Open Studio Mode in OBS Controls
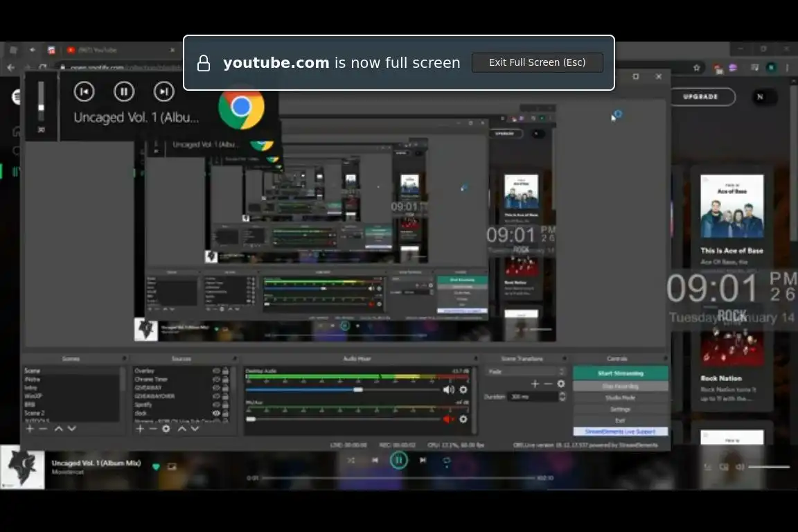The height and width of the screenshot is (532, 798). point(621,398)
